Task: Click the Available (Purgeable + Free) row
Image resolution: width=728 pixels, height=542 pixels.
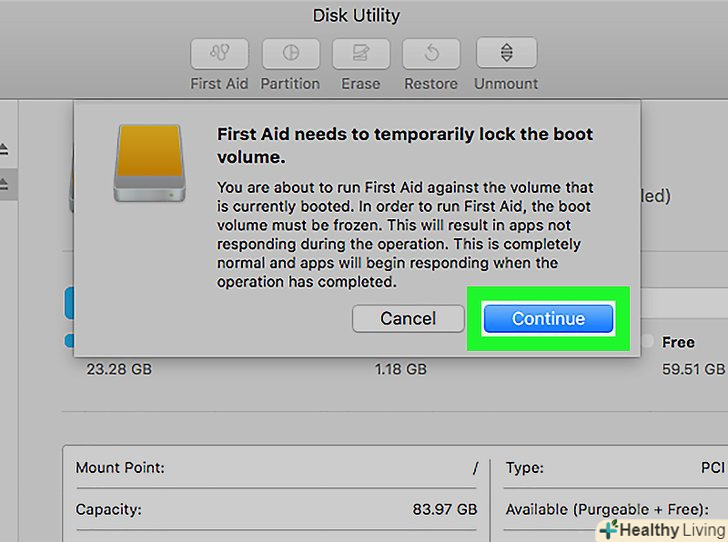Action: click(610, 508)
